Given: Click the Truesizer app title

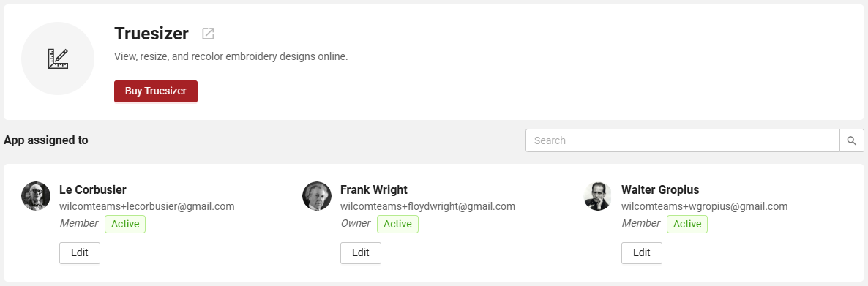Looking at the screenshot, I should pyautogui.click(x=151, y=34).
